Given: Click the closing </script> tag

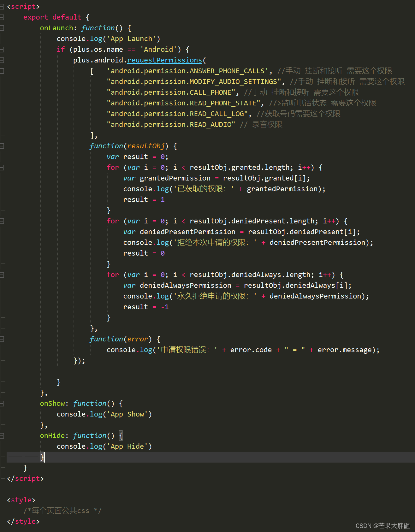Looking at the screenshot, I should [25, 478].
